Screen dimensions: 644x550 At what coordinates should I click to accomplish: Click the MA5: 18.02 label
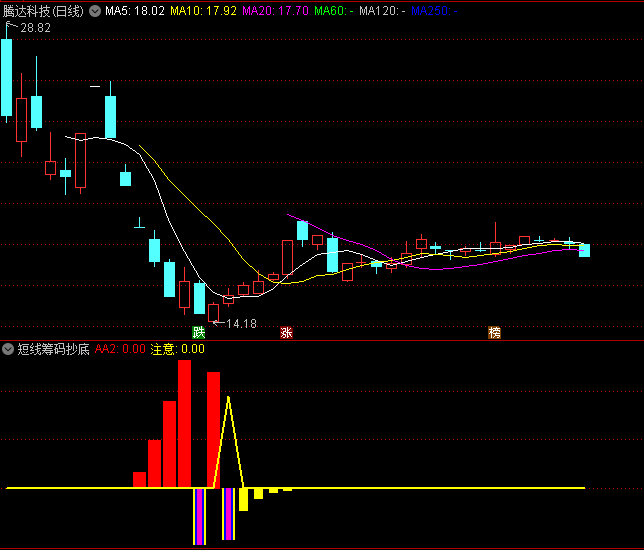[135, 11]
